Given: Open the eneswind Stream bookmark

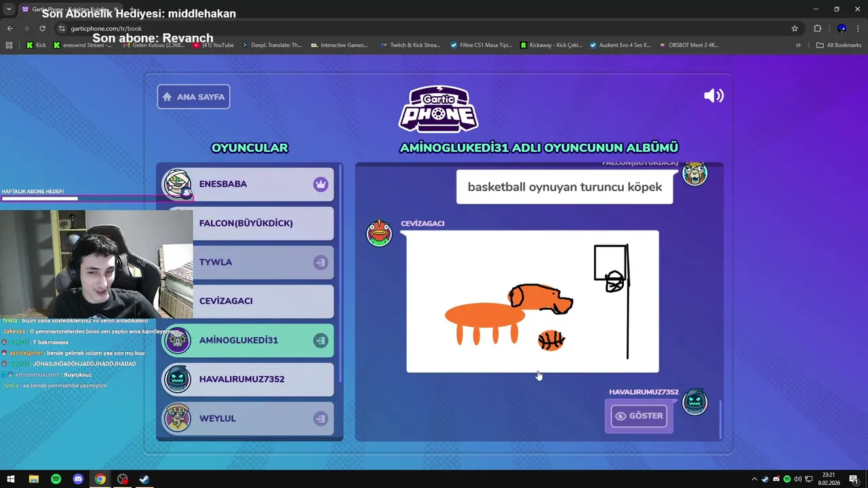Looking at the screenshot, I should [82, 45].
